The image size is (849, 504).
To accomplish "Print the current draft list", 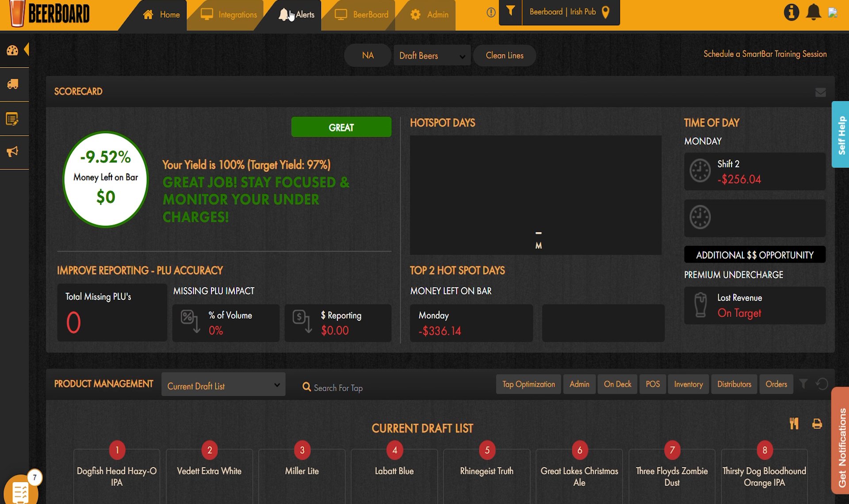I will [x=817, y=424].
